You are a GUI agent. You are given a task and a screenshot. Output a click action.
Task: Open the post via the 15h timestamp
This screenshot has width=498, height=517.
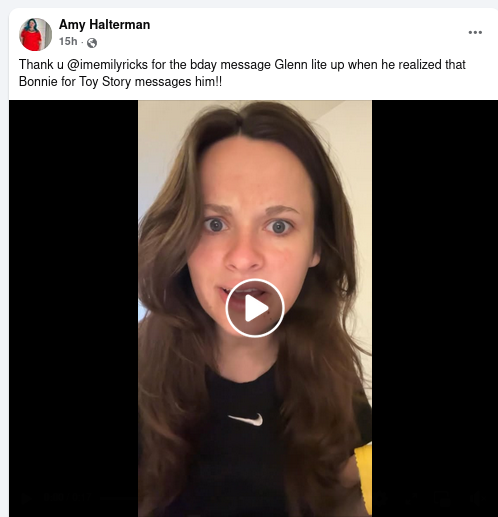pyautogui.click(x=68, y=41)
